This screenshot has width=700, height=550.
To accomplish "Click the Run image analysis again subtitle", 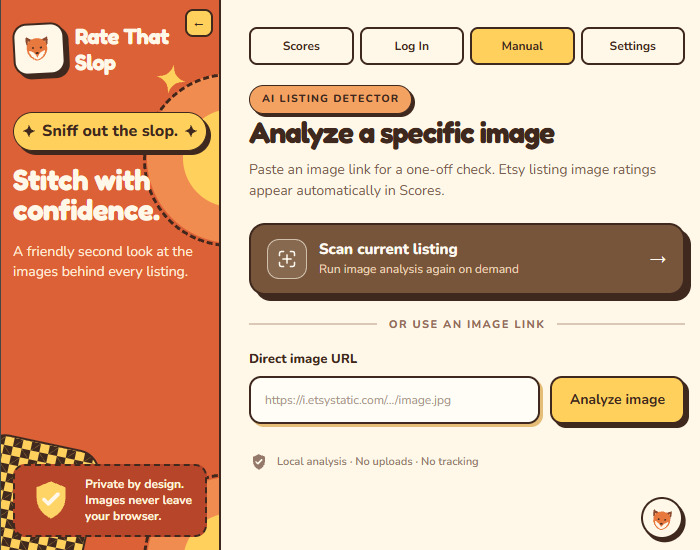I will coord(419,269).
